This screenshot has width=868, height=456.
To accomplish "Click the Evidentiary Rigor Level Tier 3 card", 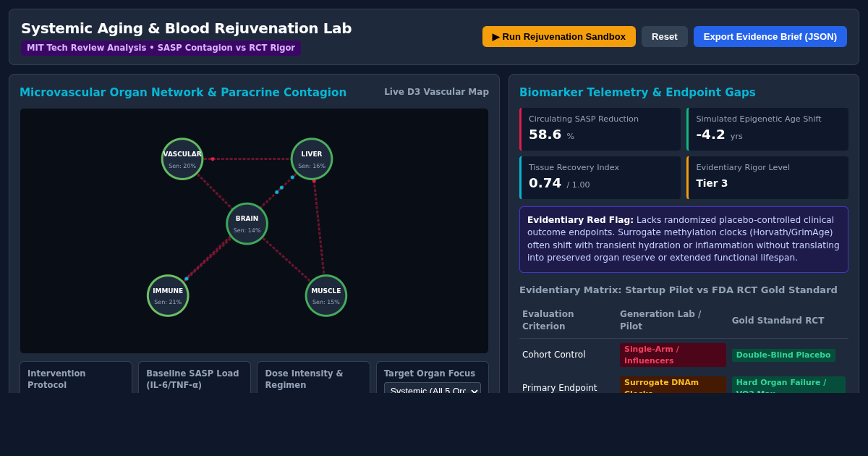I will coord(767,177).
